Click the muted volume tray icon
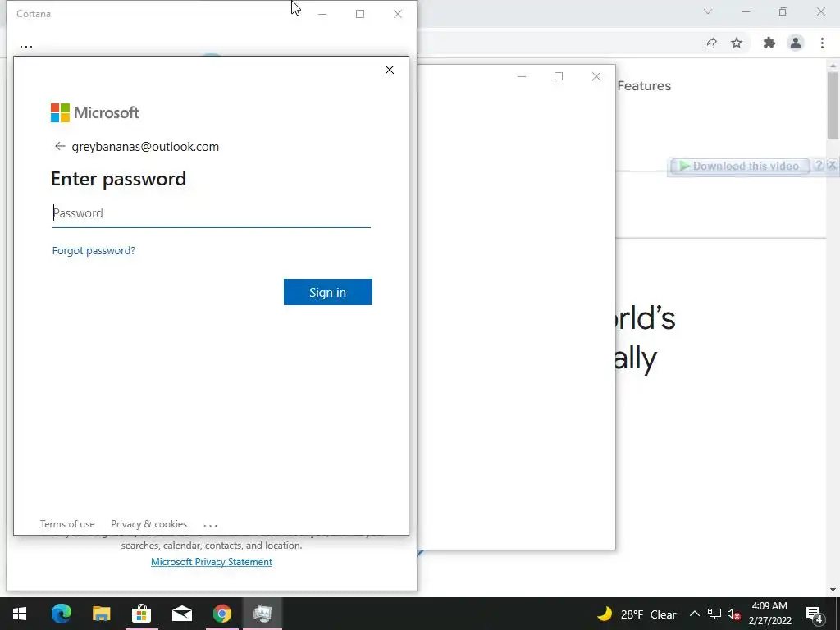The width and height of the screenshot is (840, 630). (x=734, y=614)
